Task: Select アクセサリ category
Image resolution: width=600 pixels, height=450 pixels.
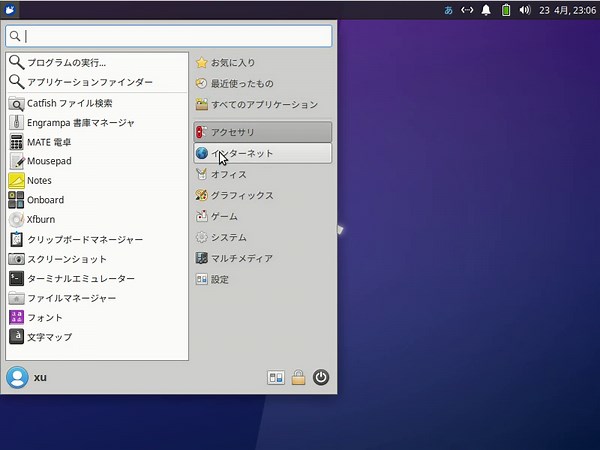Action: (262, 132)
